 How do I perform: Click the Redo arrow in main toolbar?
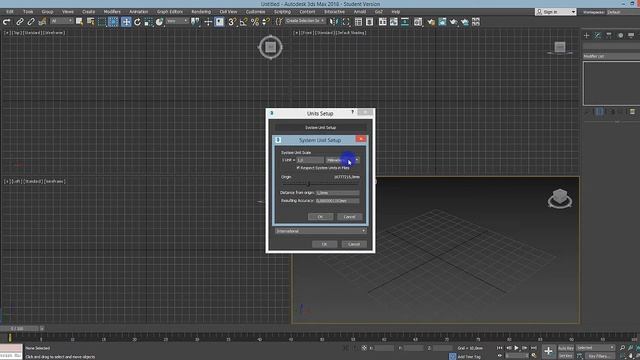pyautogui.click(x=7, y=22)
